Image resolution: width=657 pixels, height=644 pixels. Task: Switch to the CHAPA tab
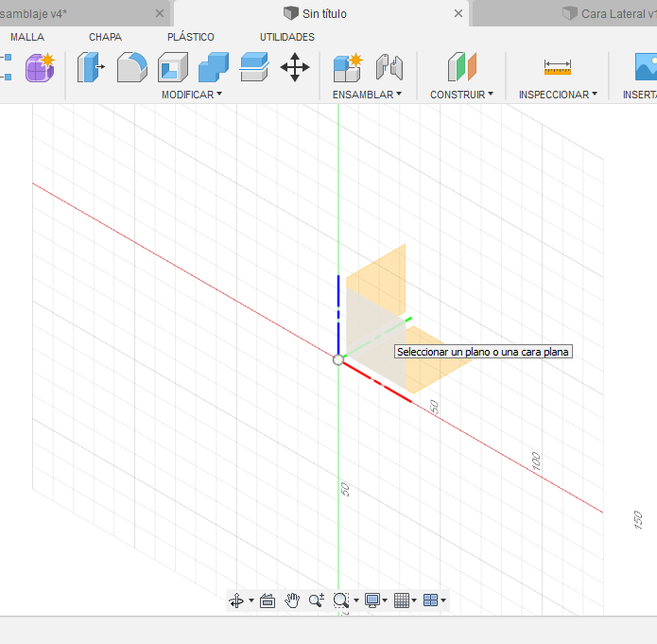click(x=105, y=37)
